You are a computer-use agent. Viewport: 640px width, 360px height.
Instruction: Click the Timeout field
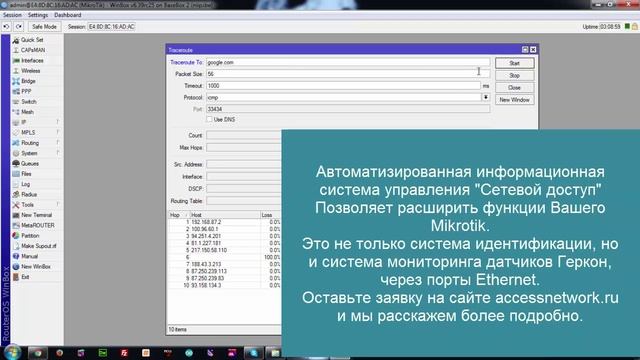[343, 86]
